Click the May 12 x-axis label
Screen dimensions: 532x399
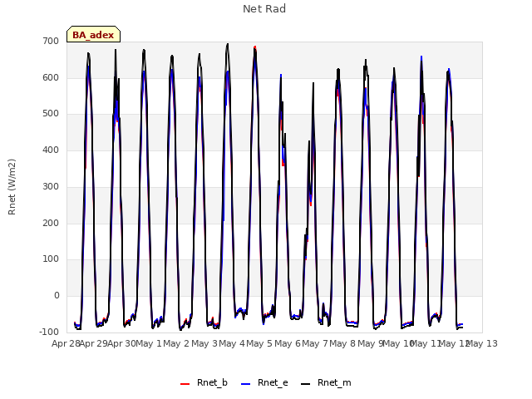coord(454,343)
